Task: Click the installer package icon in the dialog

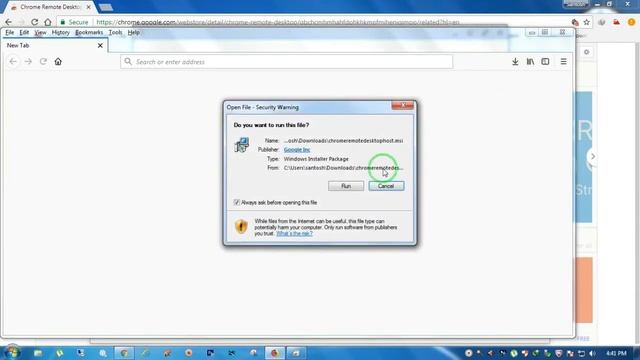Action: [x=242, y=145]
